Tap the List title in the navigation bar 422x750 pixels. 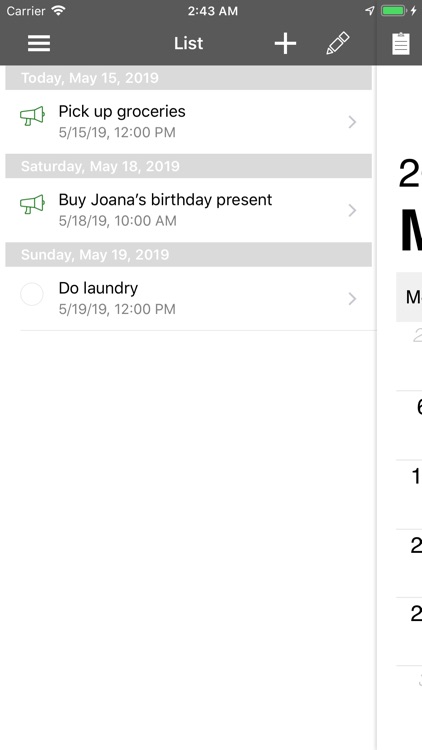(189, 44)
